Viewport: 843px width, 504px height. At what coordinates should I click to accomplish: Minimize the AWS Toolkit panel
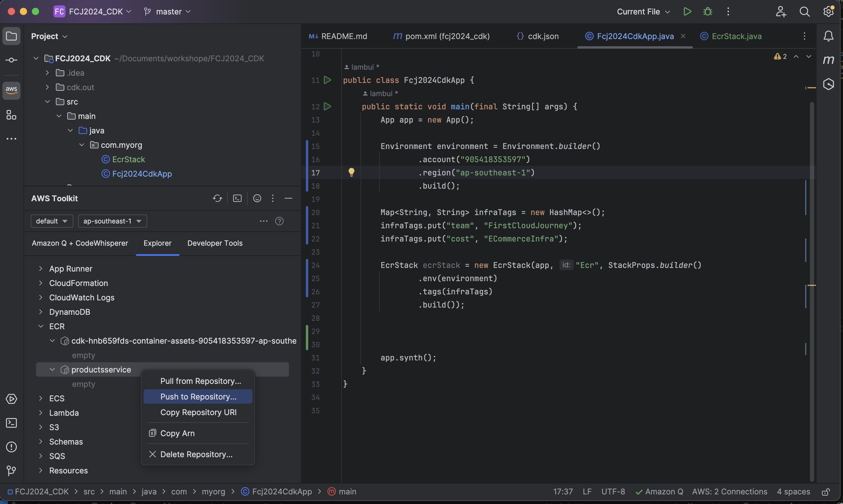pos(288,198)
